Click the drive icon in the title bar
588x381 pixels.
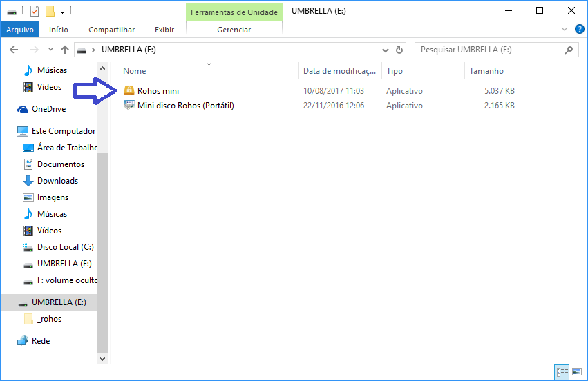click(12, 12)
